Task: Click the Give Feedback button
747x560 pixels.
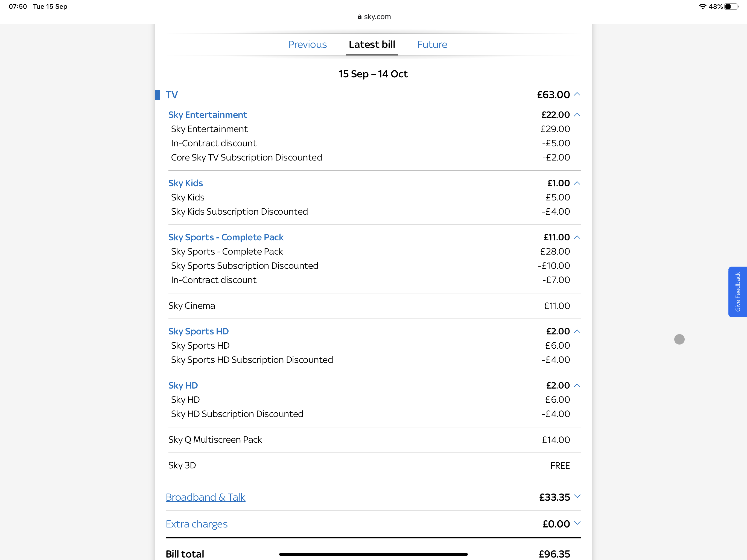Action: point(738,292)
